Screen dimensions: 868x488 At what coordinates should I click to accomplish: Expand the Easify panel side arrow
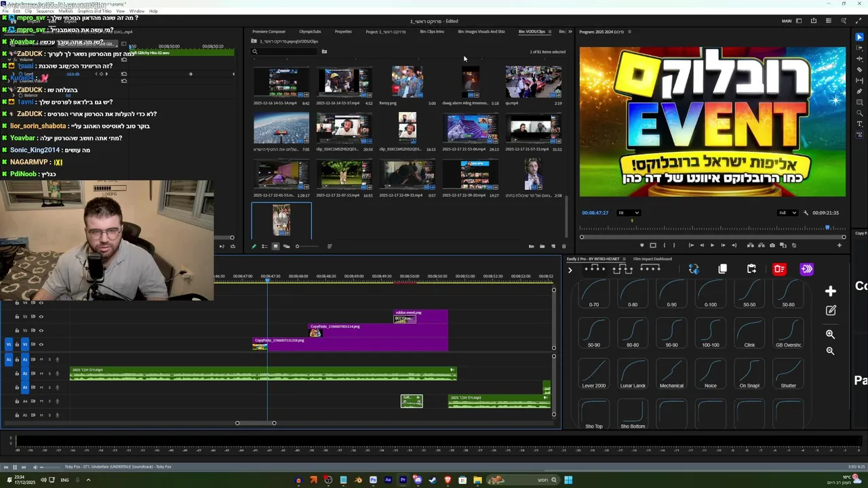coord(570,270)
